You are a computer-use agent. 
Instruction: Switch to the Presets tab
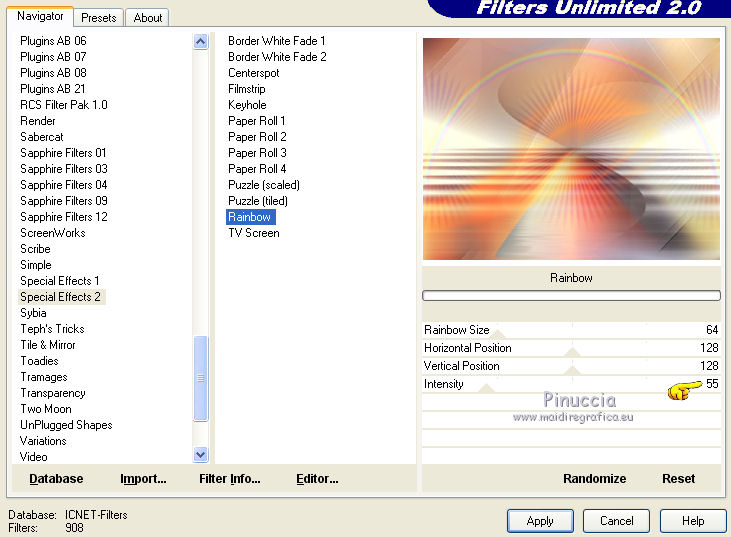[x=98, y=18]
